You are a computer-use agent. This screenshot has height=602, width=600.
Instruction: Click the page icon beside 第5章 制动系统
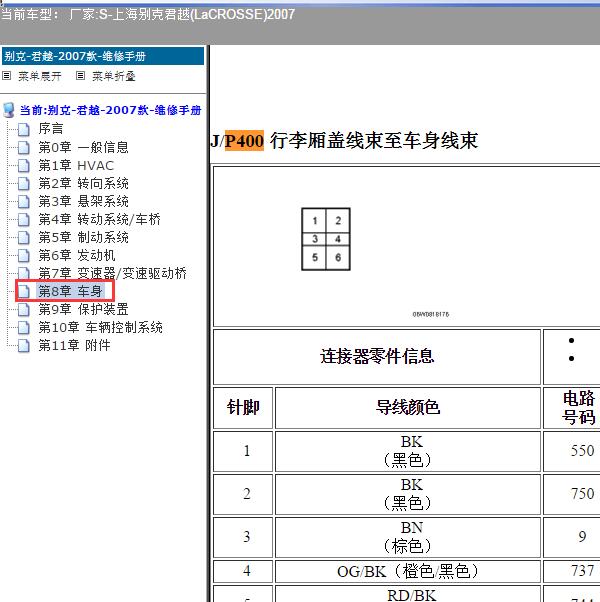(x=24, y=238)
